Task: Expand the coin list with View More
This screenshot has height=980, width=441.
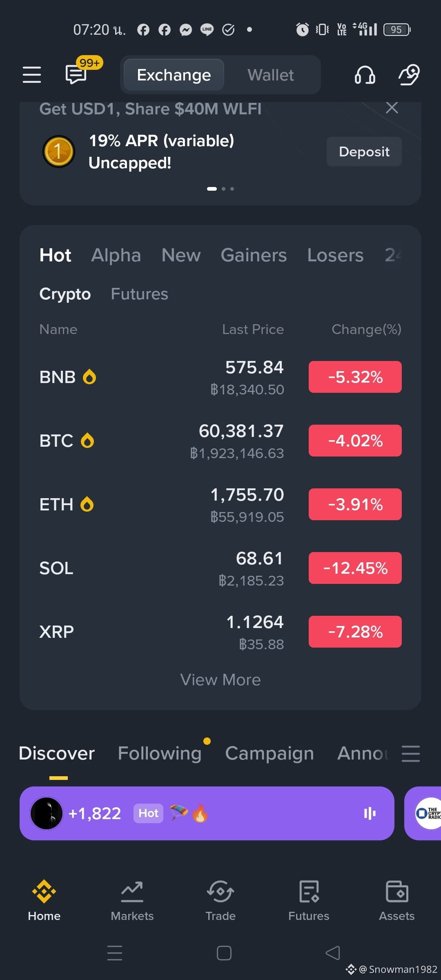Action: tap(220, 680)
